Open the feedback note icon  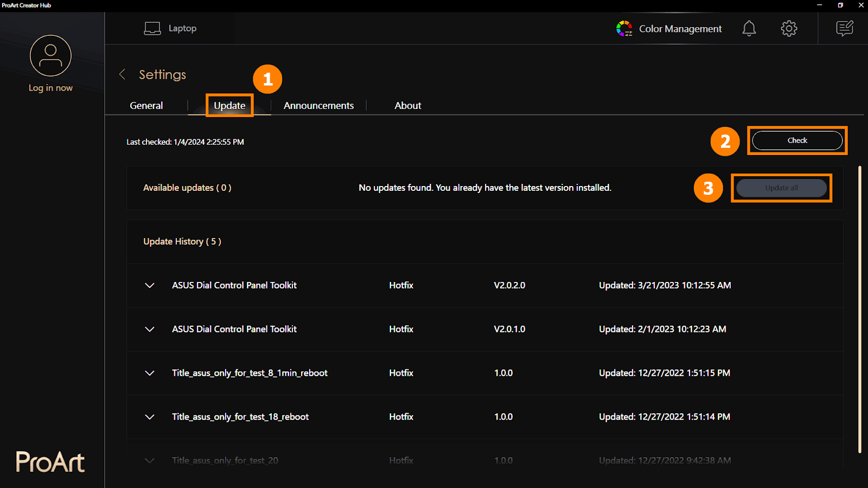coord(845,28)
